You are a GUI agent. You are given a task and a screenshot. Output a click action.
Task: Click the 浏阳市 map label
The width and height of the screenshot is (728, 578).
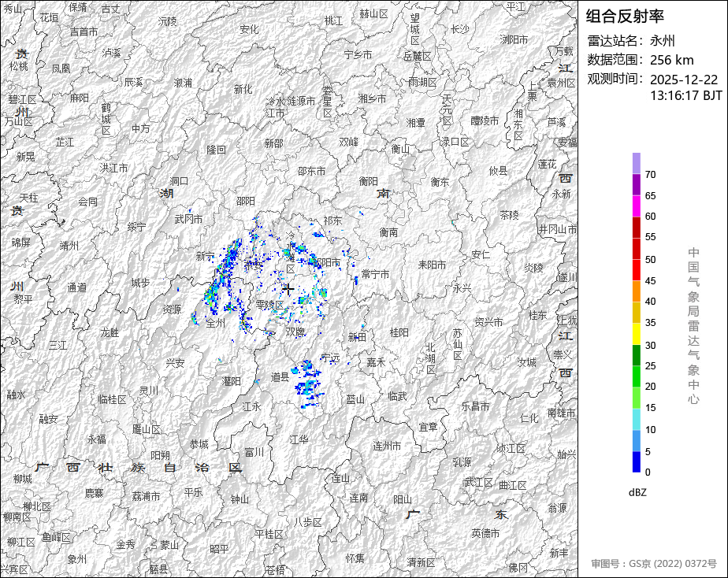click(x=514, y=40)
